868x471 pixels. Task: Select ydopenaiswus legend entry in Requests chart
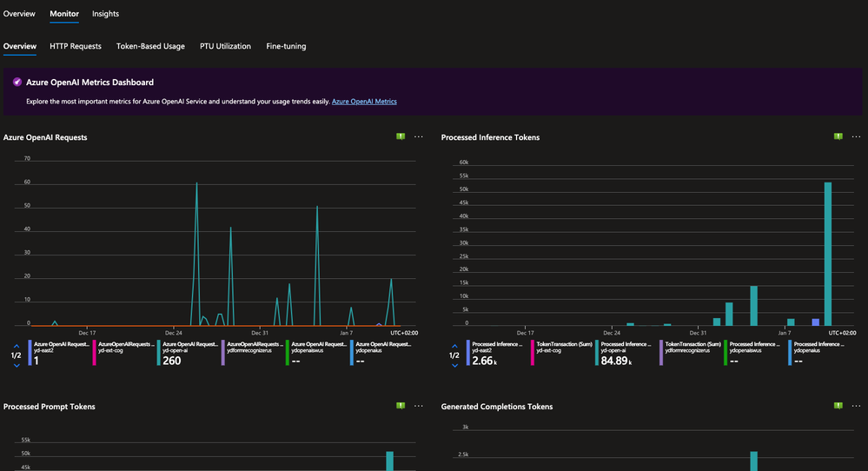pos(316,353)
